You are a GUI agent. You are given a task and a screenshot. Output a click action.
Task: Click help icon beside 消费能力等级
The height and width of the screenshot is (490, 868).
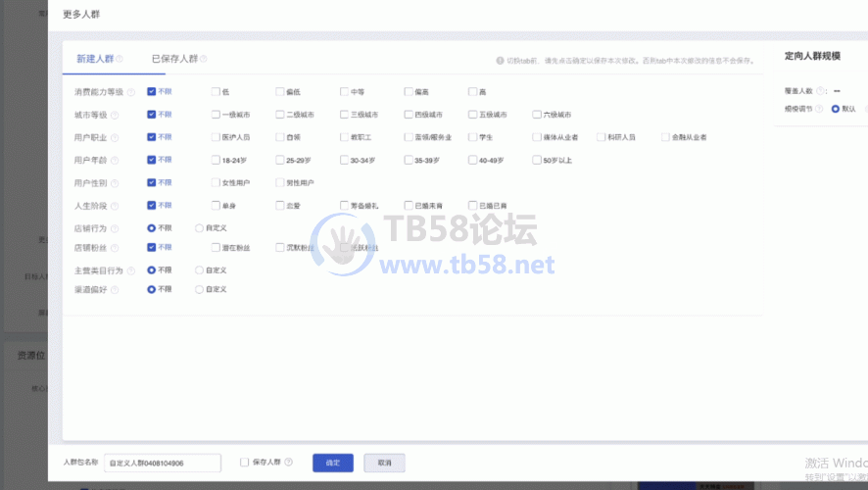coord(130,92)
